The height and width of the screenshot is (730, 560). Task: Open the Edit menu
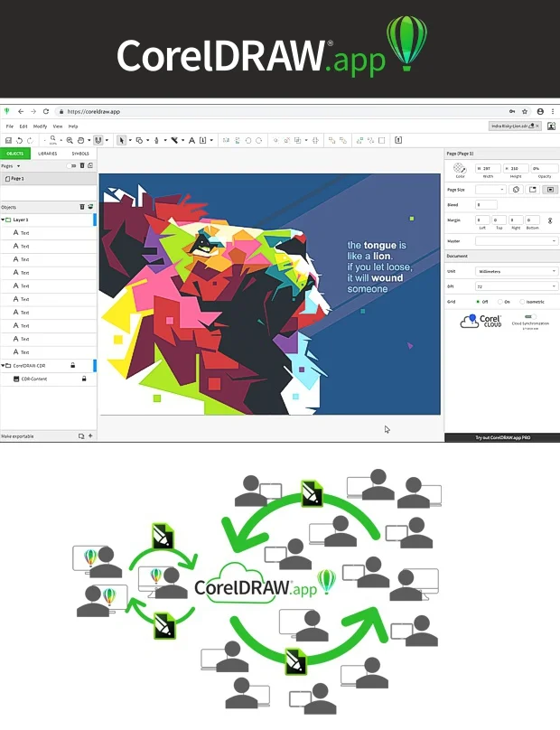pos(23,126)
